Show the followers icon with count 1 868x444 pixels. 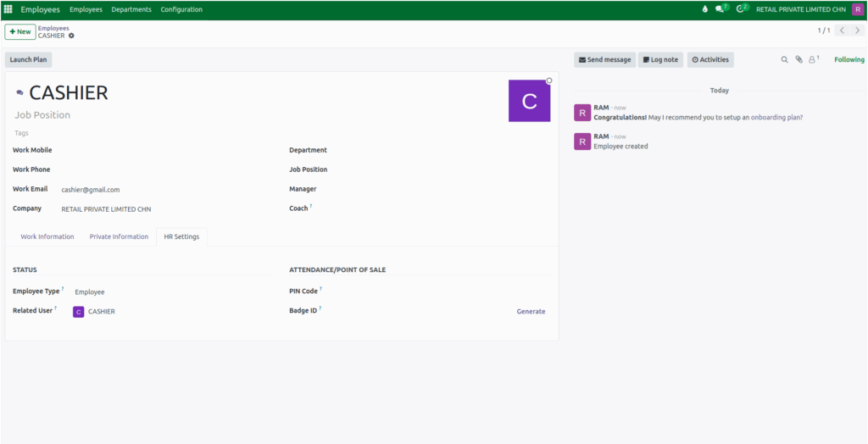[x=813, y=59]
